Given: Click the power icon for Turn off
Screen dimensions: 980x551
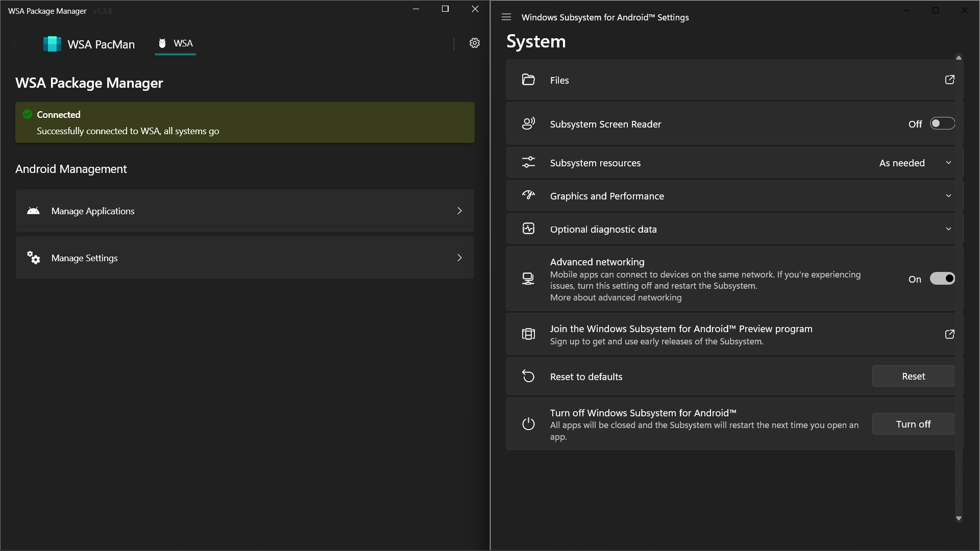Looking at the screenshot, I should tap(528, 424).
